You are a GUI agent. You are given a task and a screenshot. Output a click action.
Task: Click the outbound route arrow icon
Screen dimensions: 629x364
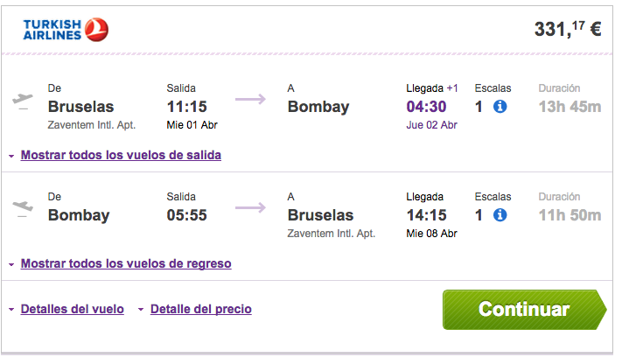click(251, 99)
